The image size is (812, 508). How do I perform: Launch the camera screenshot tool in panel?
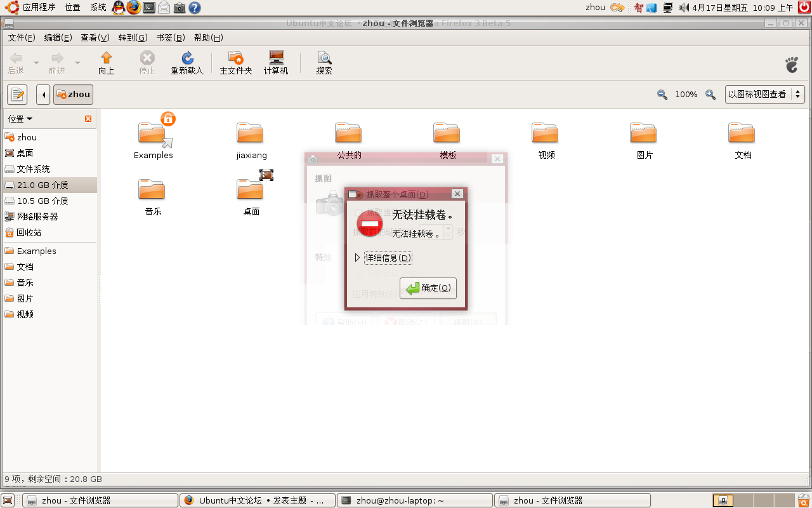click(x=180, y=8)
